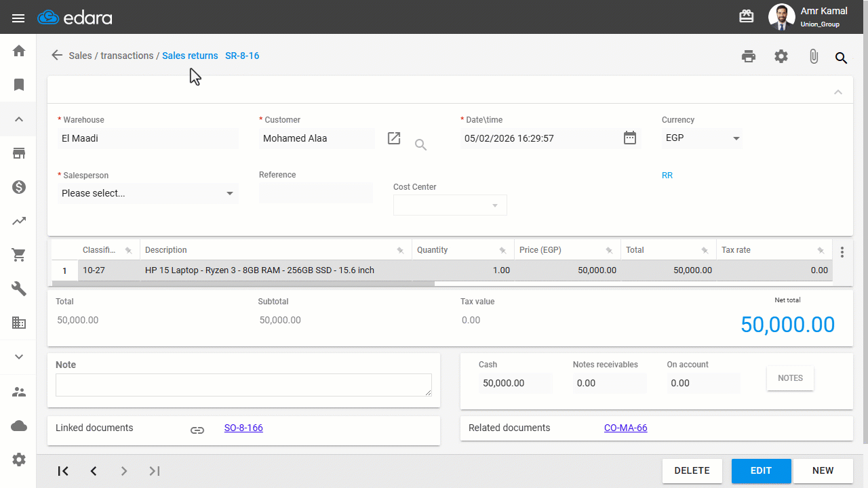Expand the sidebar section with the down chevron
This screenshot has height=488, width=868.
pos(19,357)
